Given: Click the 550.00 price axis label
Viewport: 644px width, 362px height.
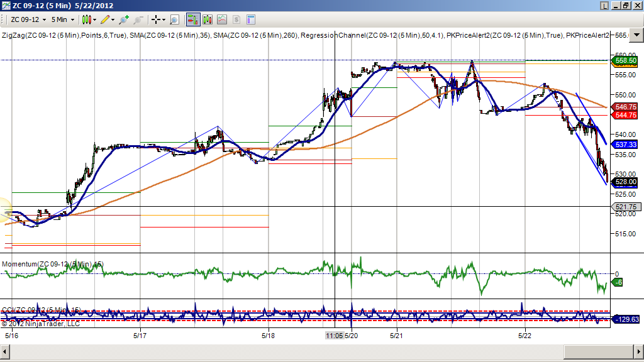Looking at the screenshot, I should (626, 95).
